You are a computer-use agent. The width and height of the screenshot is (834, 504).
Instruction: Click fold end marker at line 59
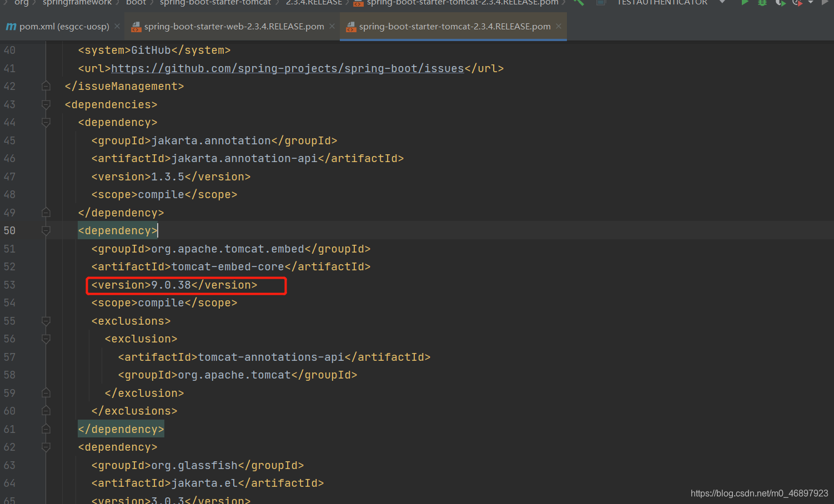pos(46,393)
